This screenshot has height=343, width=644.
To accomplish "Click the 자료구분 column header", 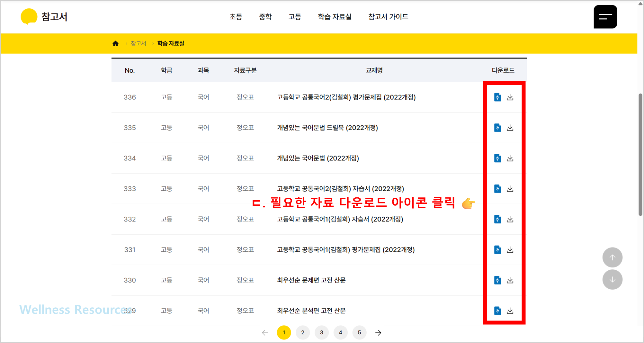I will click(245, 70).
